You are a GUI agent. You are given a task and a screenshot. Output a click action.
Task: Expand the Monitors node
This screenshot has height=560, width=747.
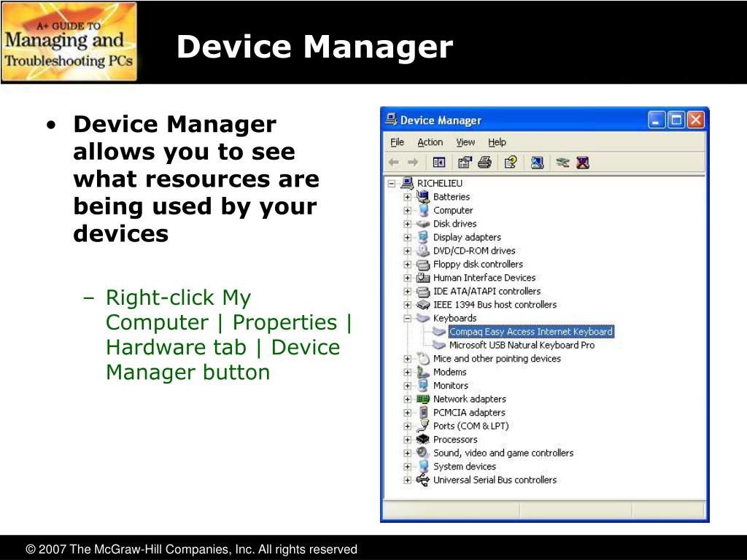pos(407,386)
